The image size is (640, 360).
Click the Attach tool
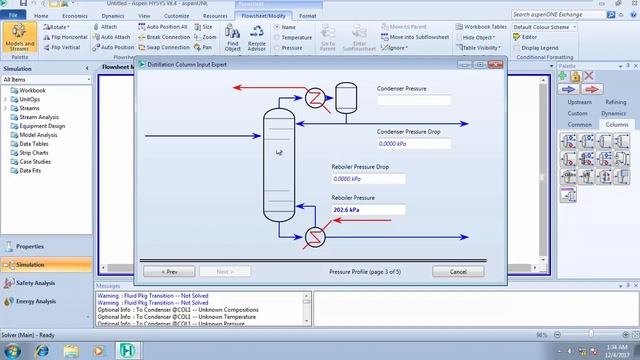105,27
